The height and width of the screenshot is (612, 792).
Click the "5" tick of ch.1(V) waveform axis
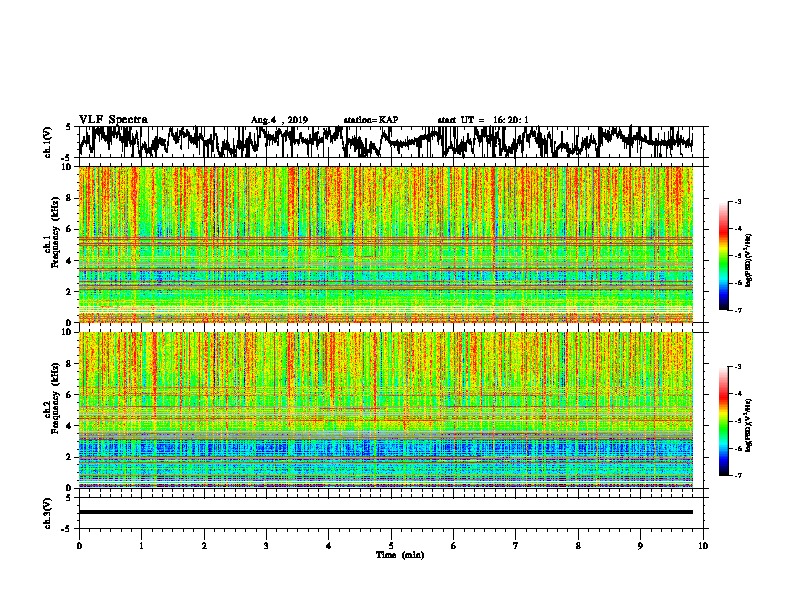pyautogui.click(x=68, y=127)
